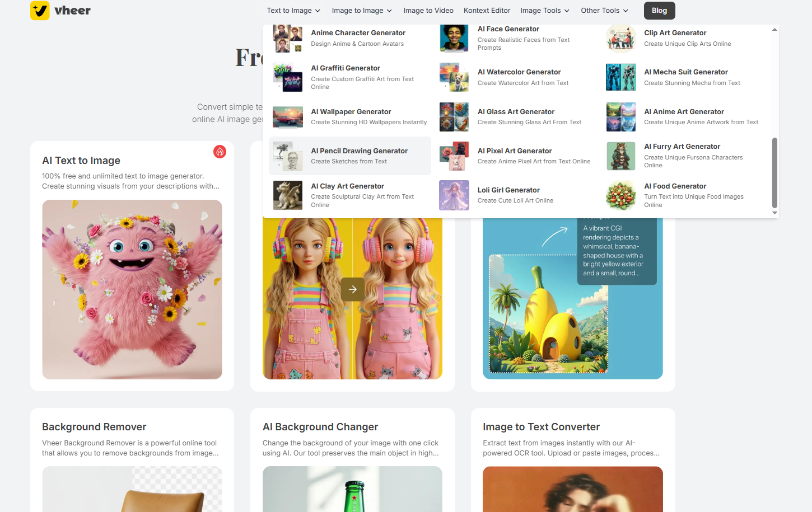Go to Kontext Editor
The width and height of the screenshot is (812, 512).
coord(487,11)
